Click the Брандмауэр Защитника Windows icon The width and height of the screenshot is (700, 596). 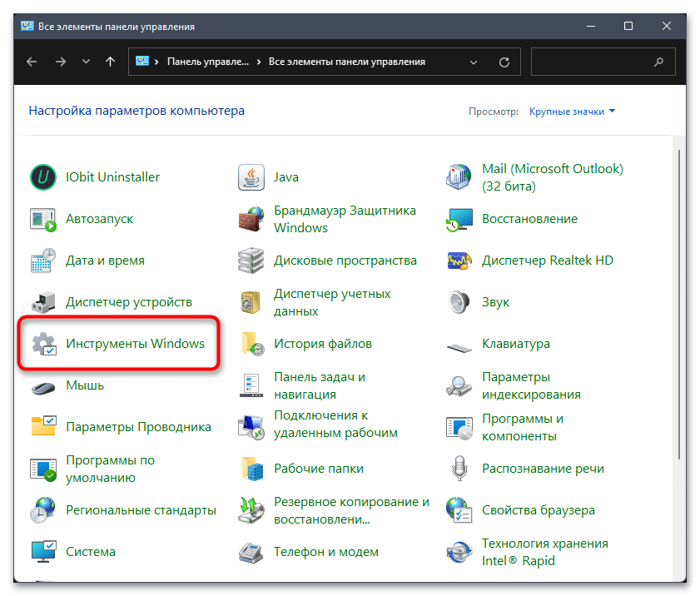click(x=251, y=220)
